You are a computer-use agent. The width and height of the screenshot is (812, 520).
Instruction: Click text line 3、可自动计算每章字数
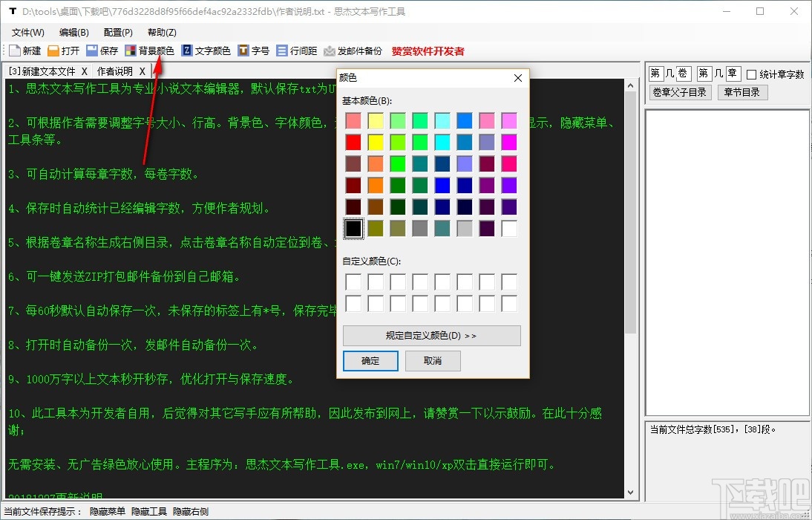tap(104, 174)
